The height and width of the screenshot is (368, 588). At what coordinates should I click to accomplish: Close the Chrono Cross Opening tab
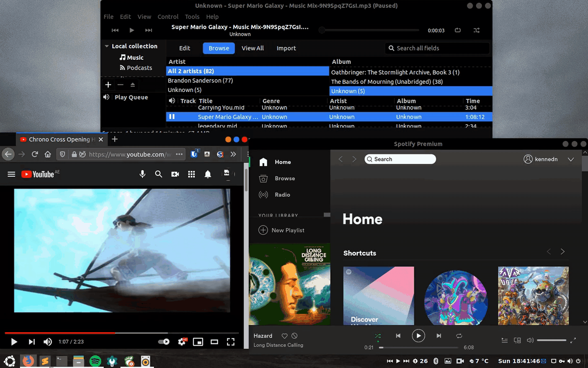click(x=101, y=140)
